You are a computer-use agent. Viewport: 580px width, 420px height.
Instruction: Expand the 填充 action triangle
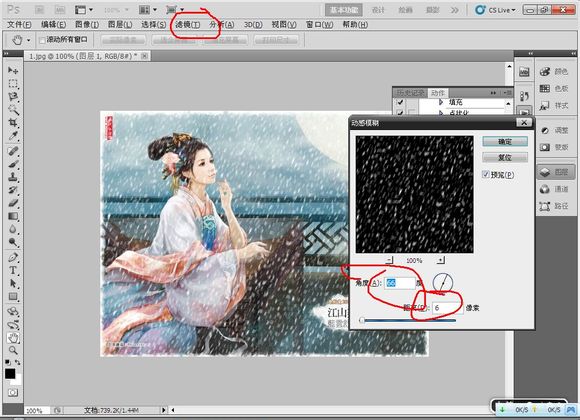pos(441,102)
